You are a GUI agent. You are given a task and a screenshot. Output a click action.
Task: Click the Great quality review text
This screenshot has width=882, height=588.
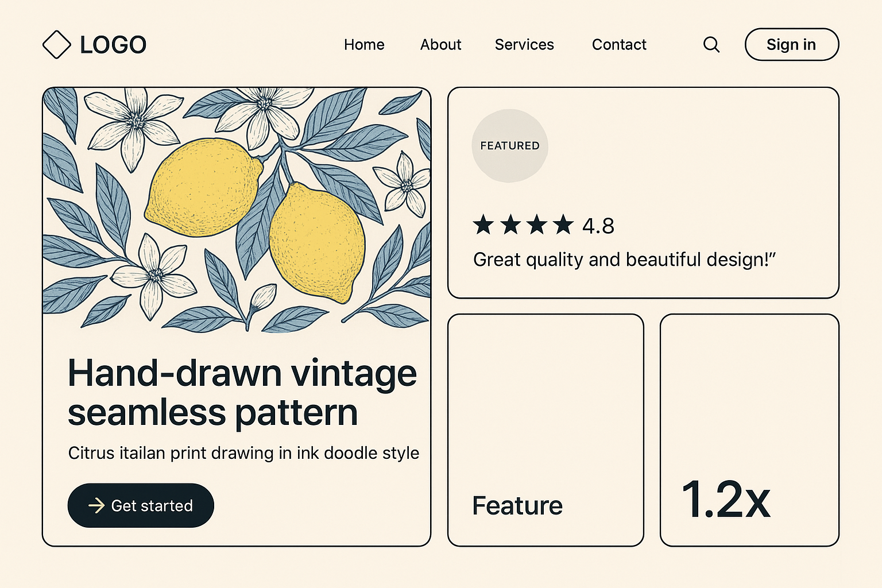624,260
